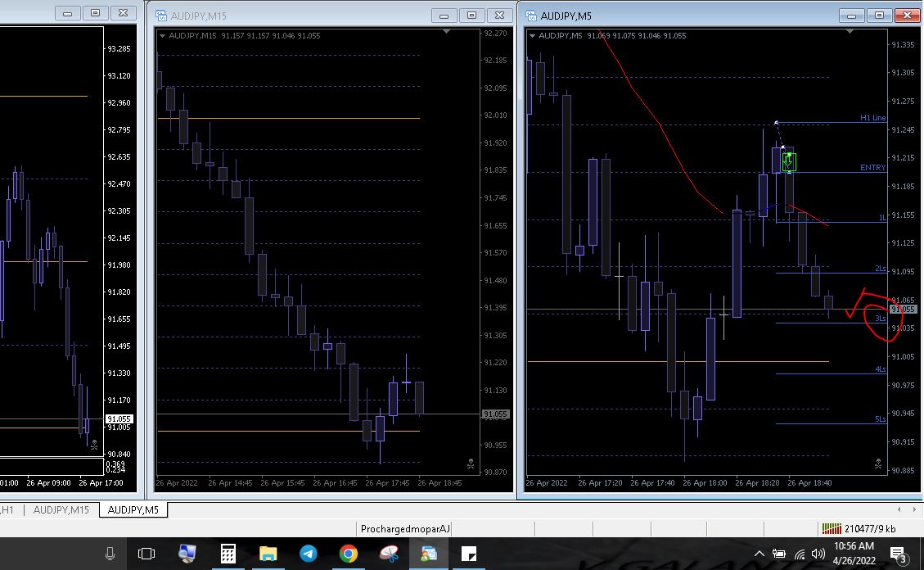Open the AUDJPY,M15 window system icon

pyautogui.click(x=161, y=16)
